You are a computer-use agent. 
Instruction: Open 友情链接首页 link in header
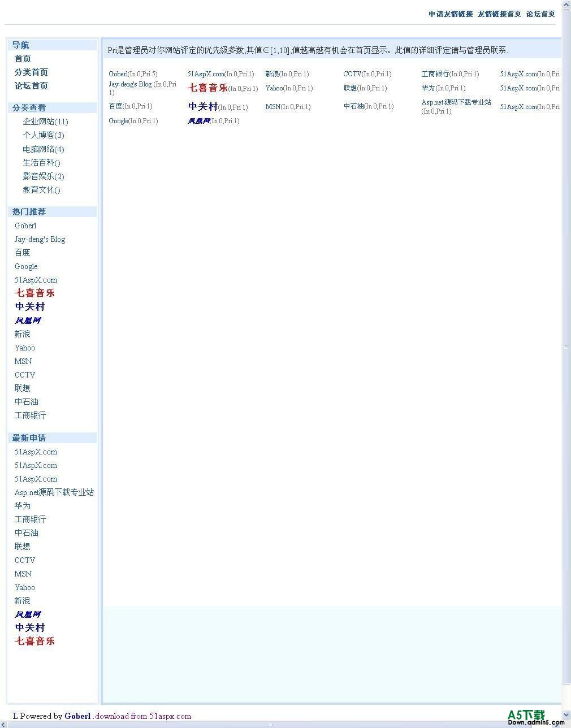tap(499, 14)
